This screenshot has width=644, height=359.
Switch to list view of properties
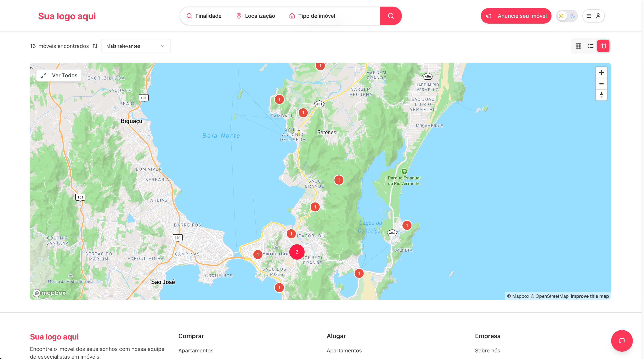pos(591,46)
